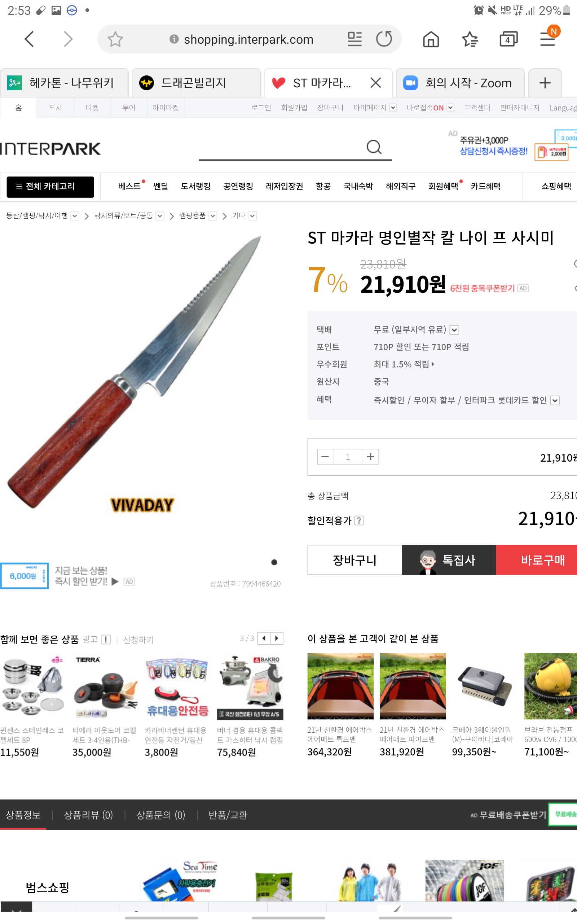
Task: Click Interpark search magnifier icon
Action: 374,147
